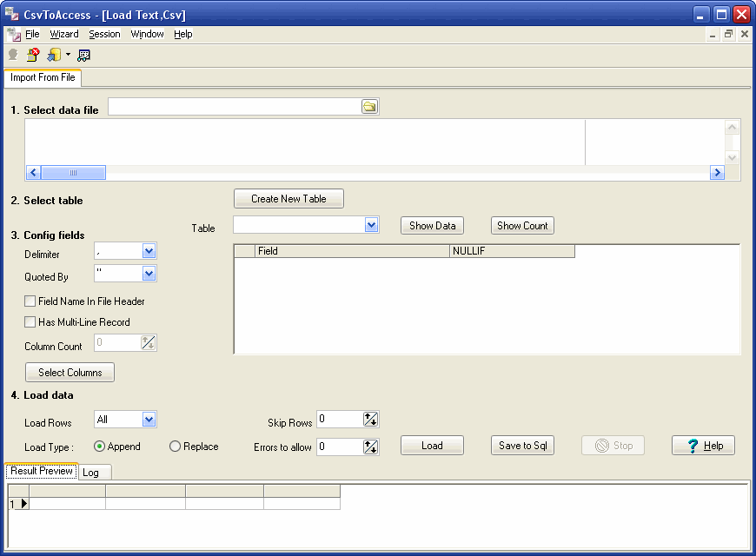Select row 1 in the Result Preview grid
The height and width of the screenshot is (556, 756).
point(18,504)
